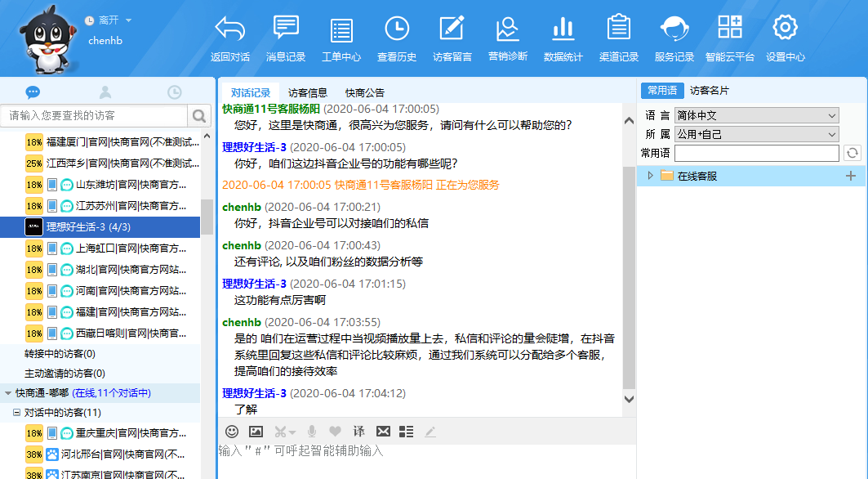
Task: Switch to contacts person tab in sidebar
Action: (x=105, y=92)
